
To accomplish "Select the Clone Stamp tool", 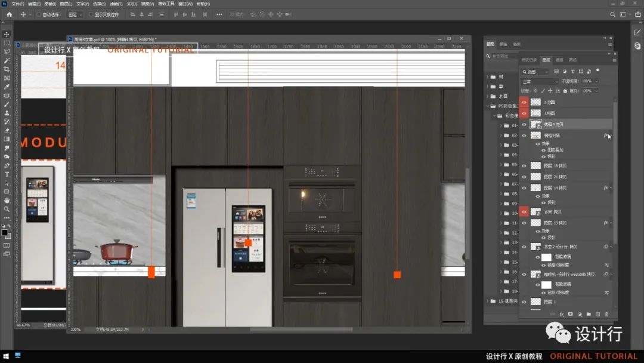I will tap(7, 113).
